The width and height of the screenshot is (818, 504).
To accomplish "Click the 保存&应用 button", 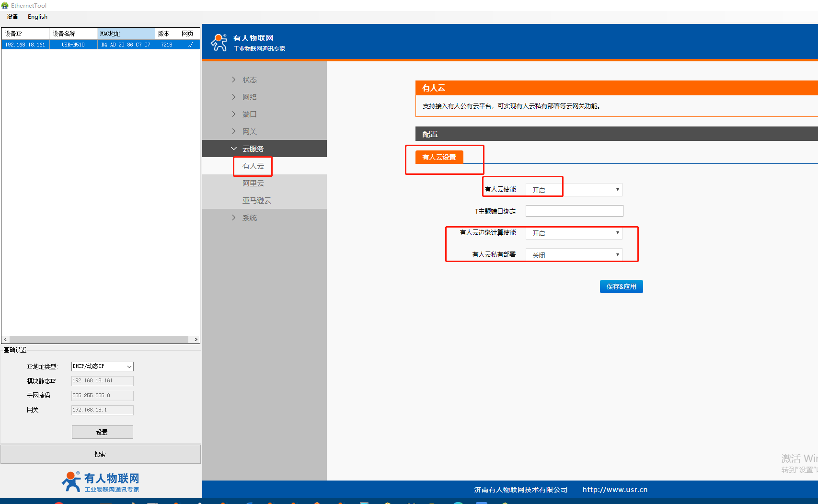I will 622,286.
